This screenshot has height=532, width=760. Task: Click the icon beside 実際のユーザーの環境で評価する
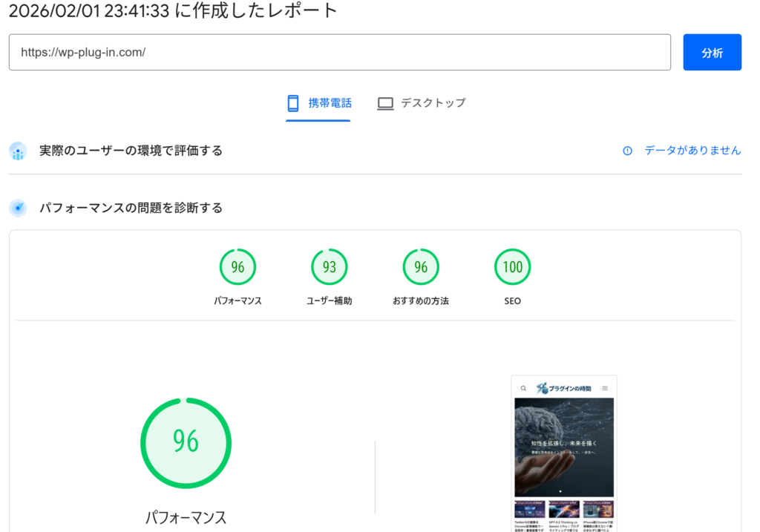[18, 151]
